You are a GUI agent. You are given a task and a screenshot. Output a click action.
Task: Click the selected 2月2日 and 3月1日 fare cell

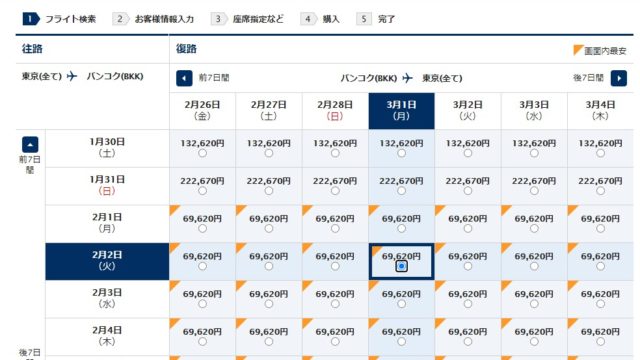click(401, 262)
